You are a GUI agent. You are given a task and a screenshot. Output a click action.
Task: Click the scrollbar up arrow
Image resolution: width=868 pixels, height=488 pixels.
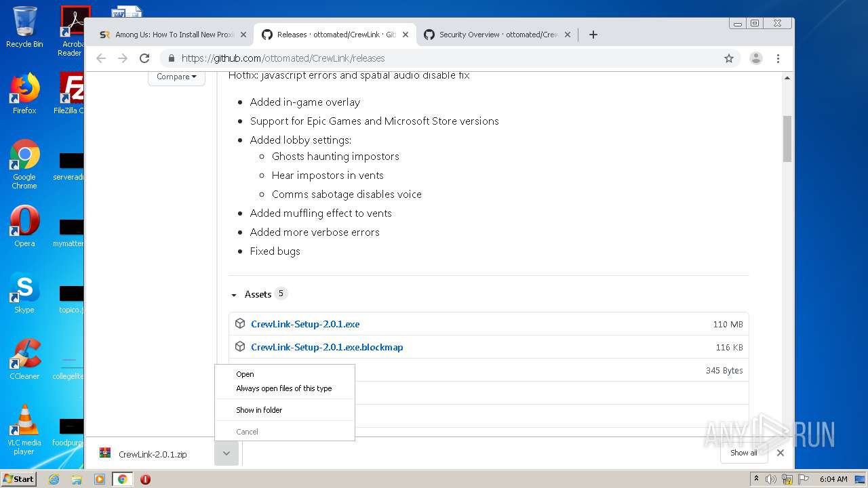point(787,77)
